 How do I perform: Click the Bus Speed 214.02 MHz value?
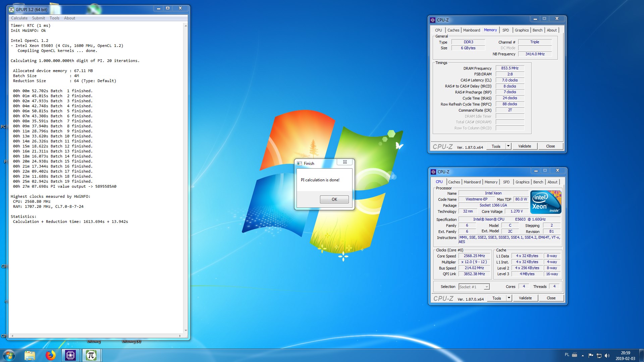[x=474, y=268]
